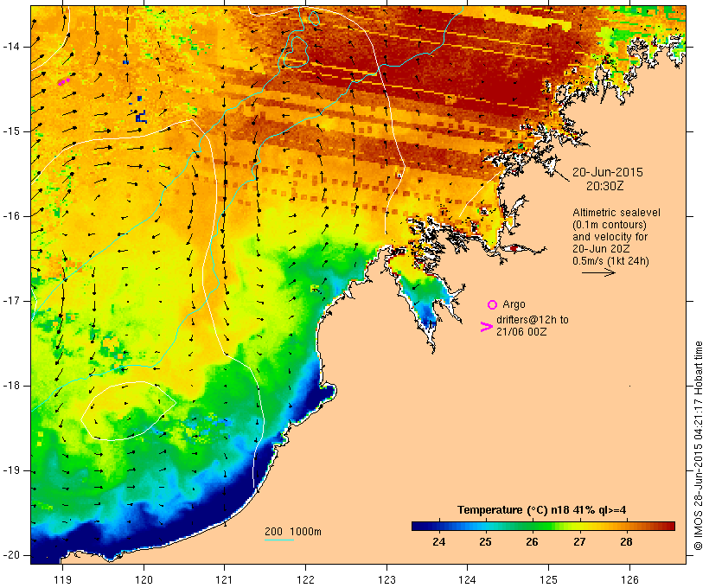Click the latitude axis label '-20'
This screenshot has height=588, width=709.
10,555
